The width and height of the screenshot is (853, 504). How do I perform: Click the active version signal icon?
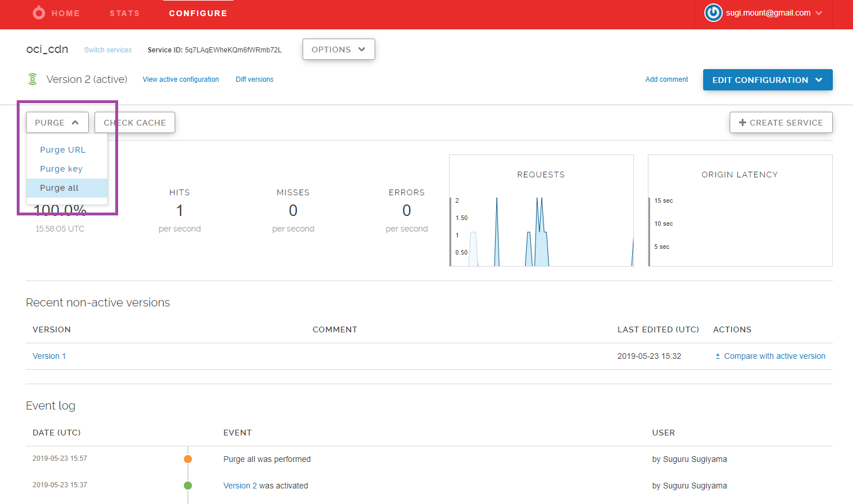[33, 79]
